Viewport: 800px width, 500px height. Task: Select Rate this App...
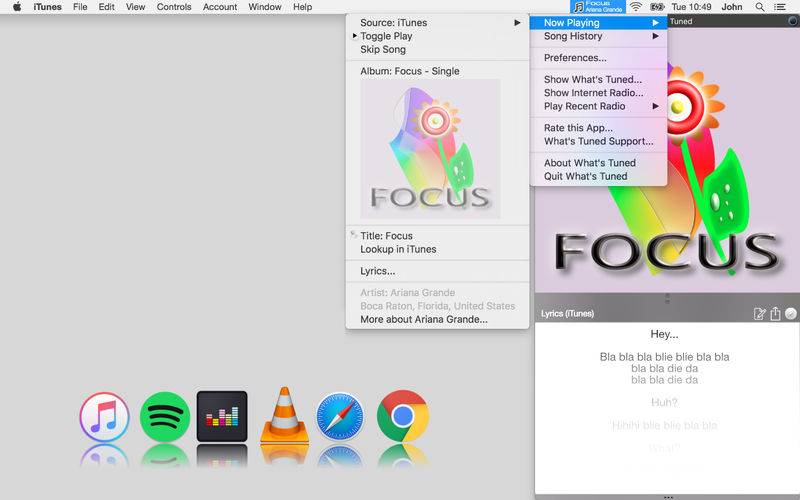[x=598, y=128]
